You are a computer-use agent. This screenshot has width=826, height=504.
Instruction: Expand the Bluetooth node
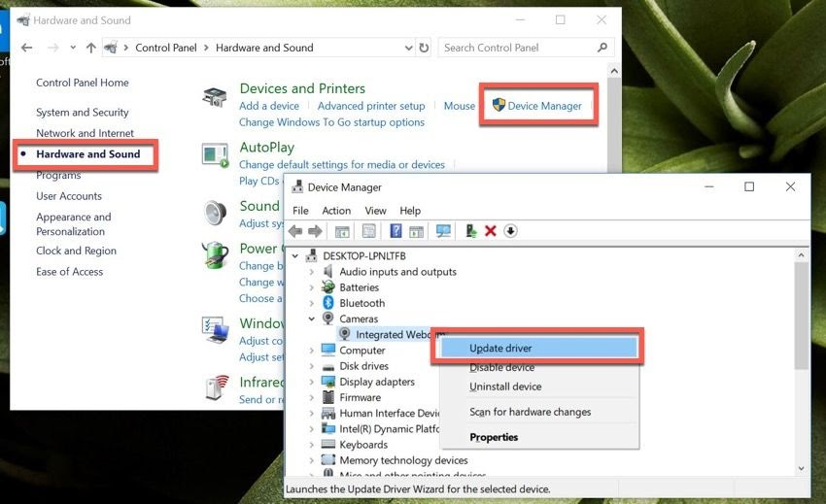pos(311,303)
